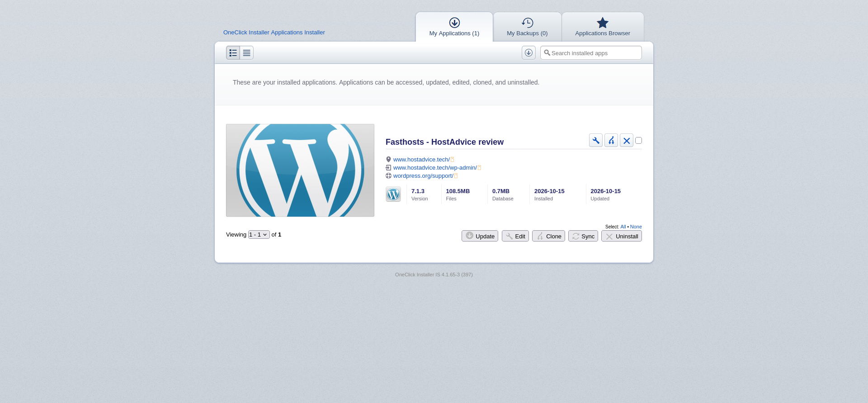Click Select All link
The height and width of the screenshot is (403, 868).
pyautogui.click(x=623, y=227)
